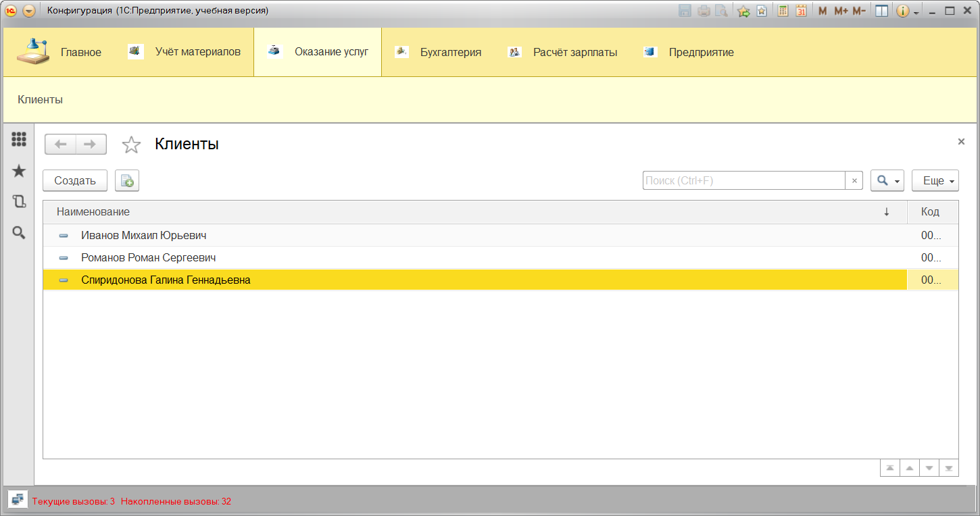Star the Клиенты form as favorite
The width and height of the screenshot is (980, 516).
(x=131, y=145)
